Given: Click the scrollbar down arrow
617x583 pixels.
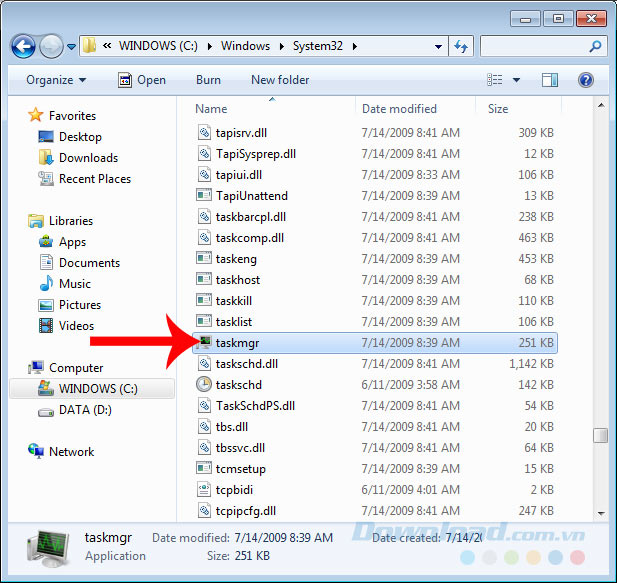Looking at the screenshot, I should pos(601,513).
